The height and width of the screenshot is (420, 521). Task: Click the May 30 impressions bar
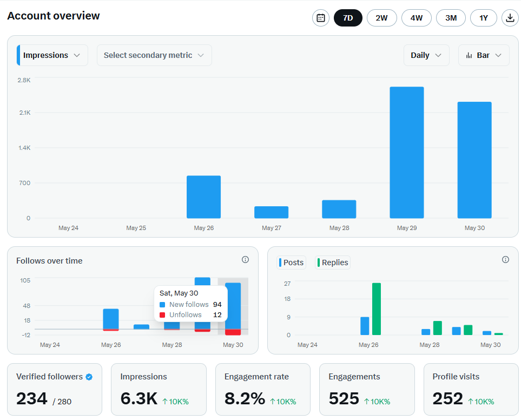click(x=474, y=160)
